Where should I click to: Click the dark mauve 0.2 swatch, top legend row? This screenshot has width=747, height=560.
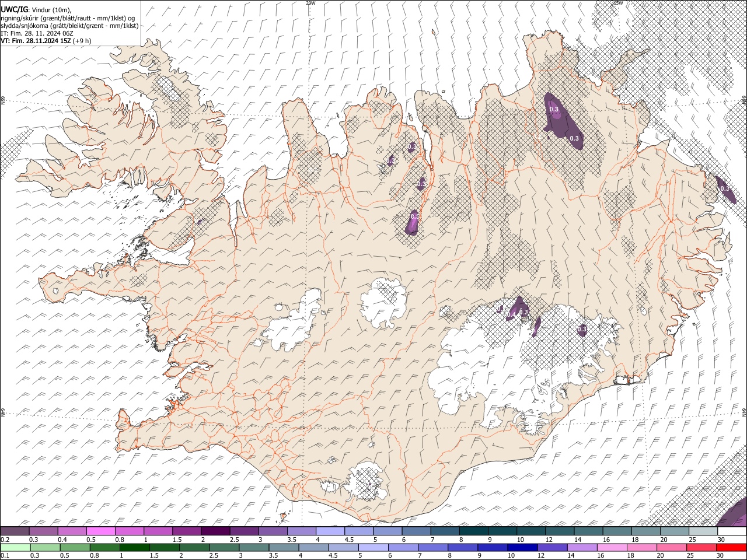(x=15, y=531)
